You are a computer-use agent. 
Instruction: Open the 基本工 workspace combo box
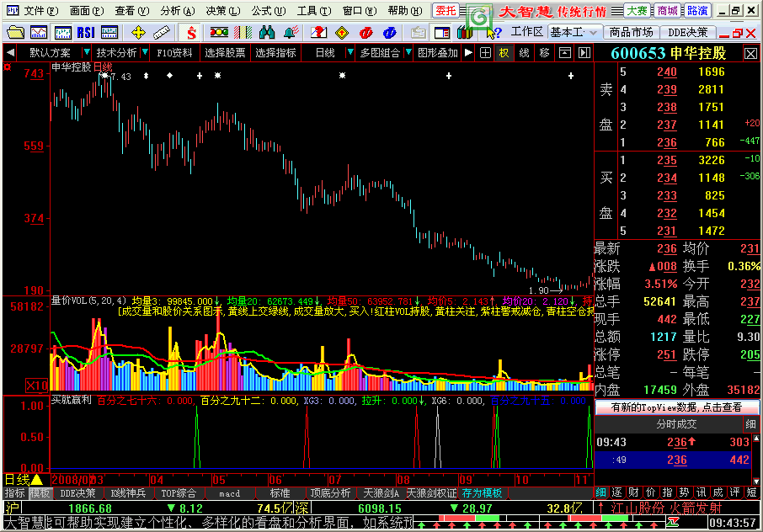(x=574, y=33)
